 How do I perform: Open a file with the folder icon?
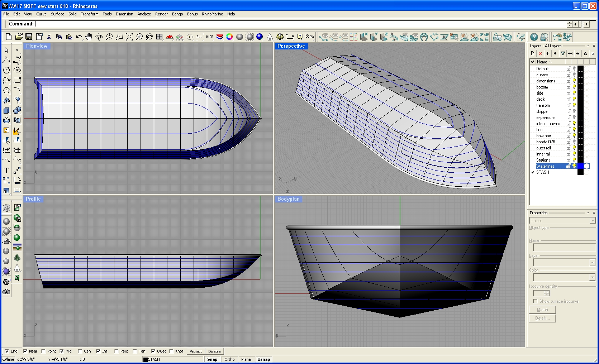tap(19, 37)
